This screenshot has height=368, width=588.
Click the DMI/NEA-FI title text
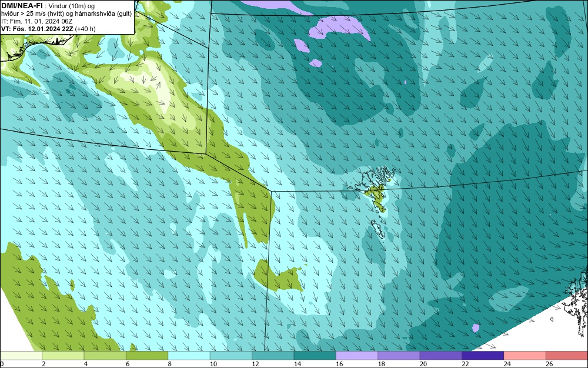point(22,6)
